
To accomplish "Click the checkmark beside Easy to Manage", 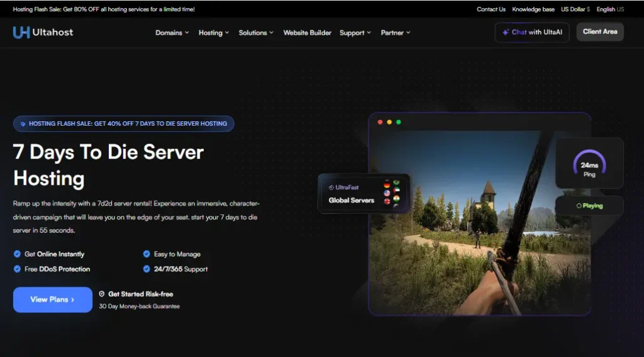I will click(x=147, y=254).
